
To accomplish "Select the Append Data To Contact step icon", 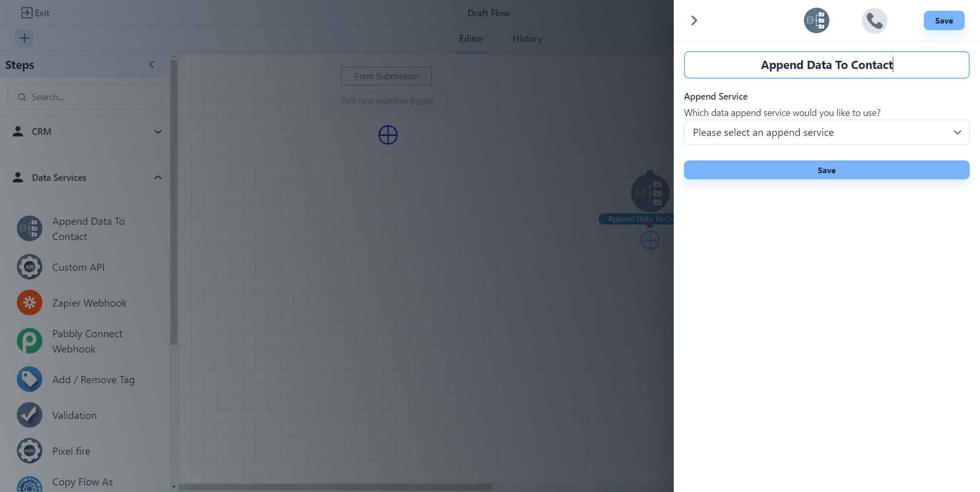I will click(30, 229).
